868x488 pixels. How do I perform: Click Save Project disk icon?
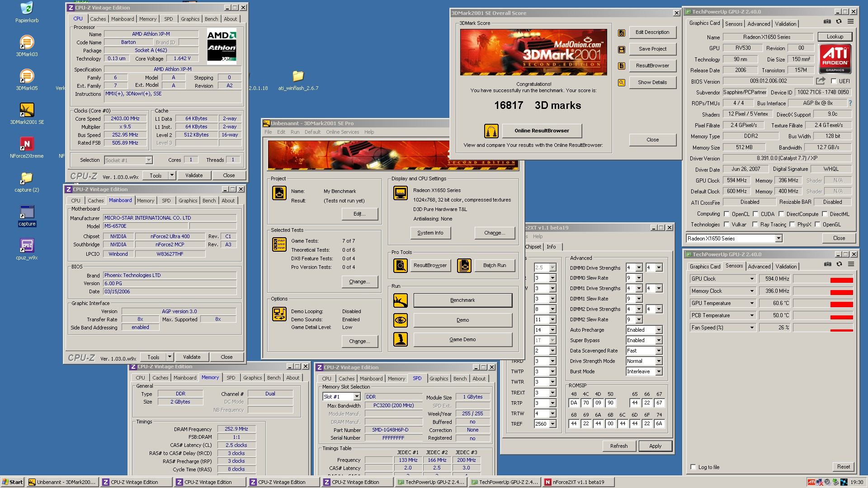coord(622,49)
